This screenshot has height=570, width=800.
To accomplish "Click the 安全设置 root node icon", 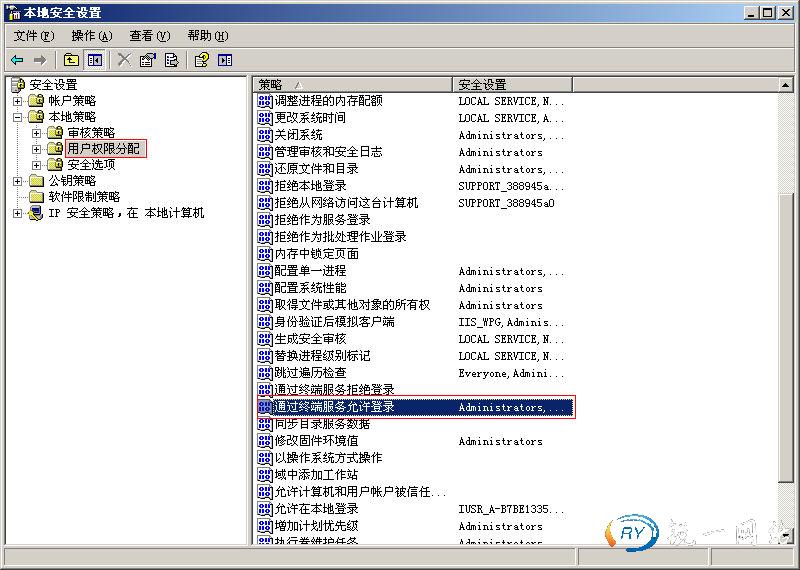I will 18,85.
